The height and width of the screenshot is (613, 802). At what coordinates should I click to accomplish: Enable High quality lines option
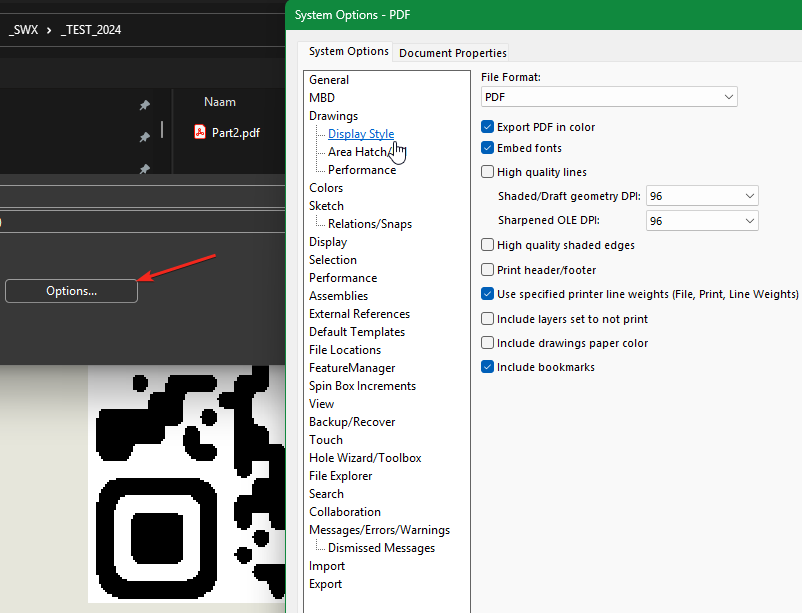[488, 172]
